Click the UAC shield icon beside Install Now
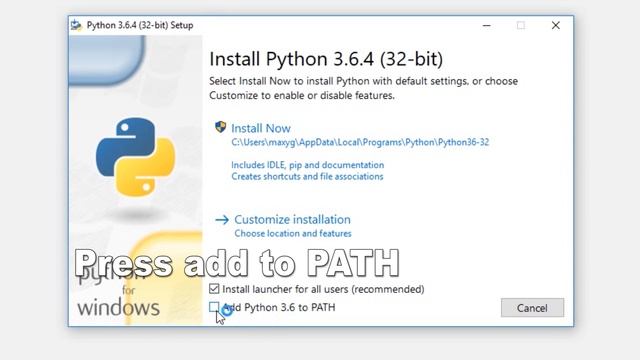 pyautogui.click(x=220, y=127)
